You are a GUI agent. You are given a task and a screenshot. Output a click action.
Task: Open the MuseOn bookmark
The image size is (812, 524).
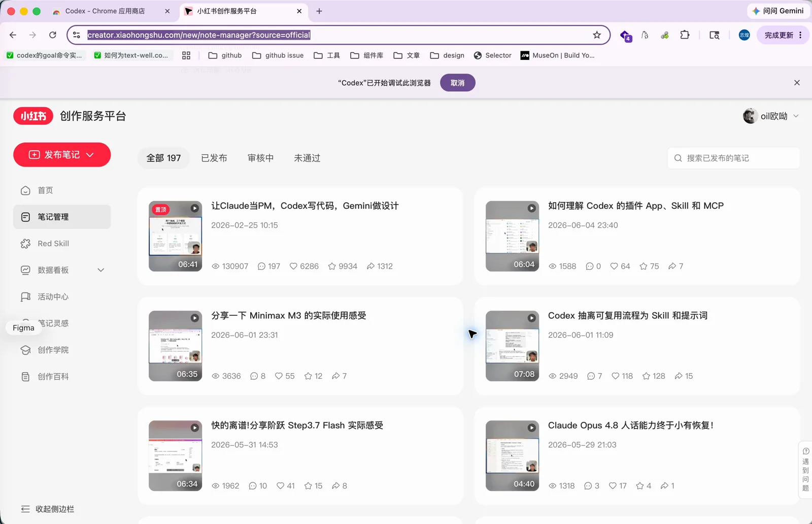click(558, 55)
